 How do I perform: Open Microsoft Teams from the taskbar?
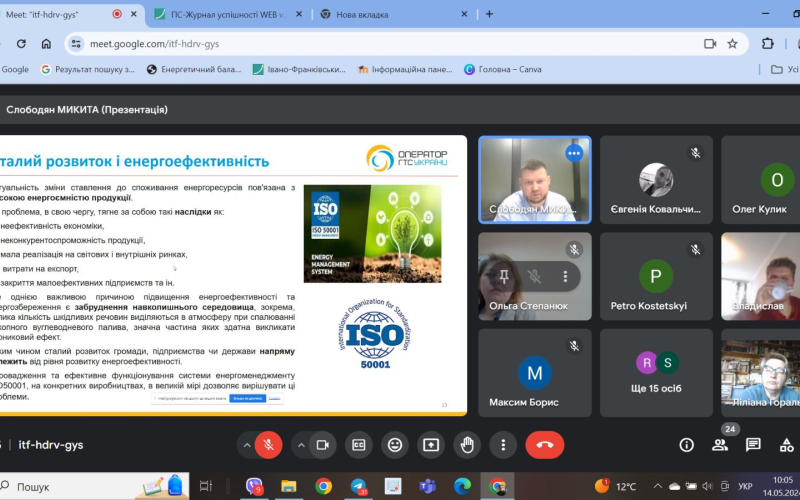(x=428, y=487)
